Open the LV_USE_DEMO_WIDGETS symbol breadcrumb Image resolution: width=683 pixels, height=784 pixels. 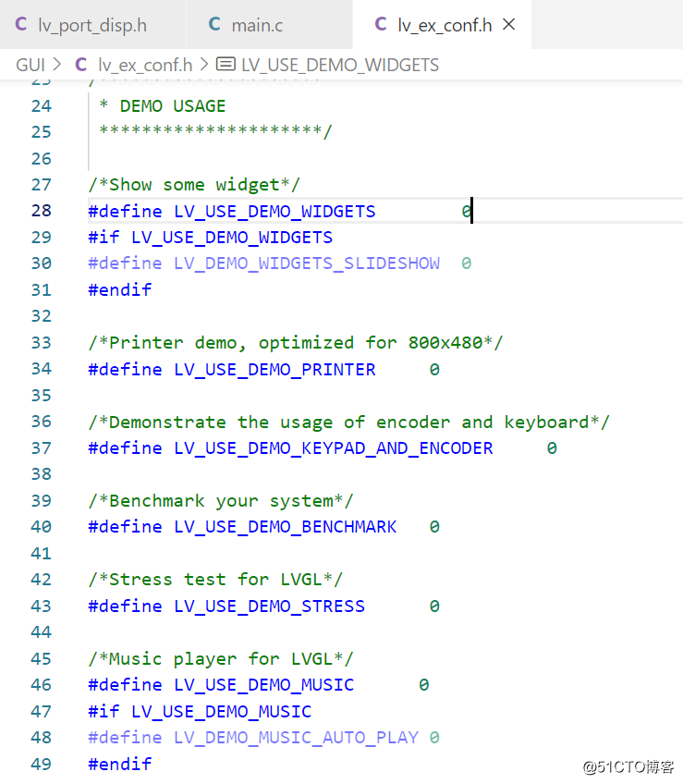click(x=340, y=65)
